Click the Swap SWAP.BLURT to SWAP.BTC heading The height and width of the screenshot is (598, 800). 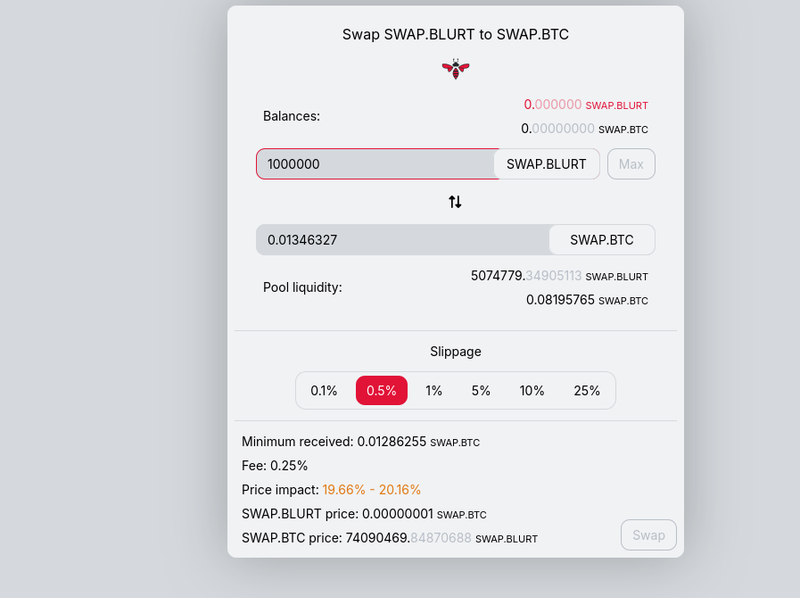(x=455, y=35)
